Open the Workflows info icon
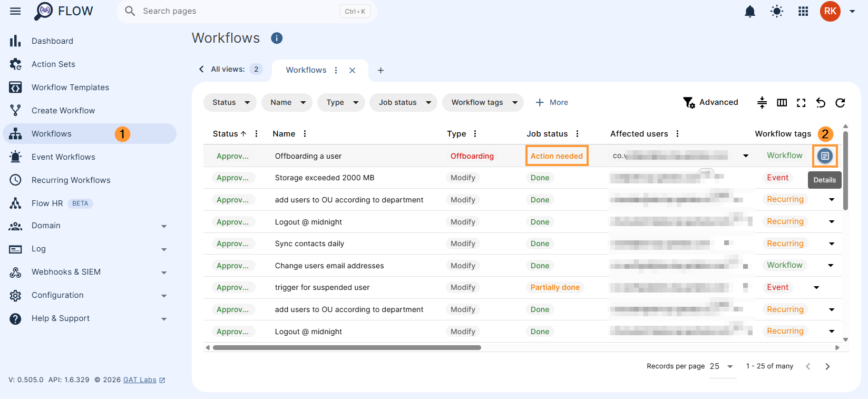Screen dimensions: 868x399 coord(277,38)
